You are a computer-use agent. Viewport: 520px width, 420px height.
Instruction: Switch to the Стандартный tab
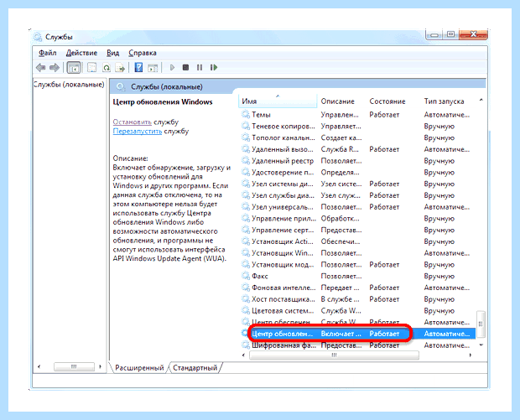point(195,368)
